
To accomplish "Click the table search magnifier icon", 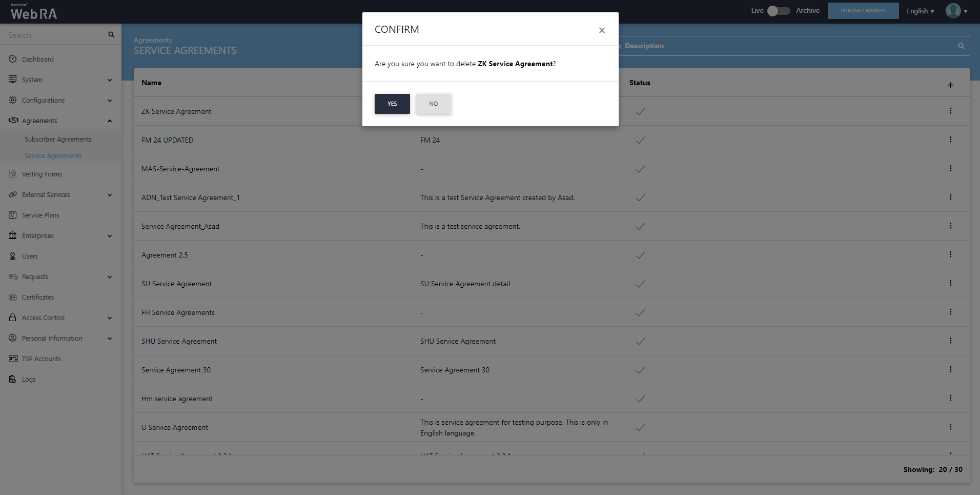I will point(961,46).
